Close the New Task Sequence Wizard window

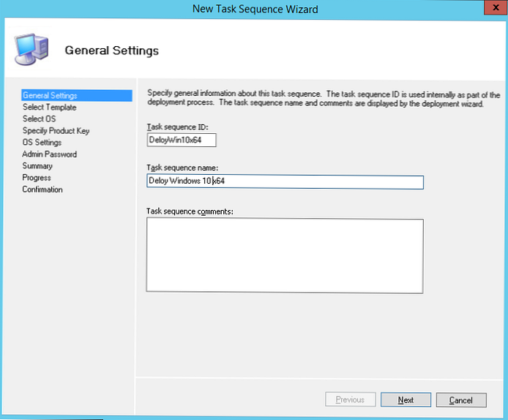[x=490, y=9]
